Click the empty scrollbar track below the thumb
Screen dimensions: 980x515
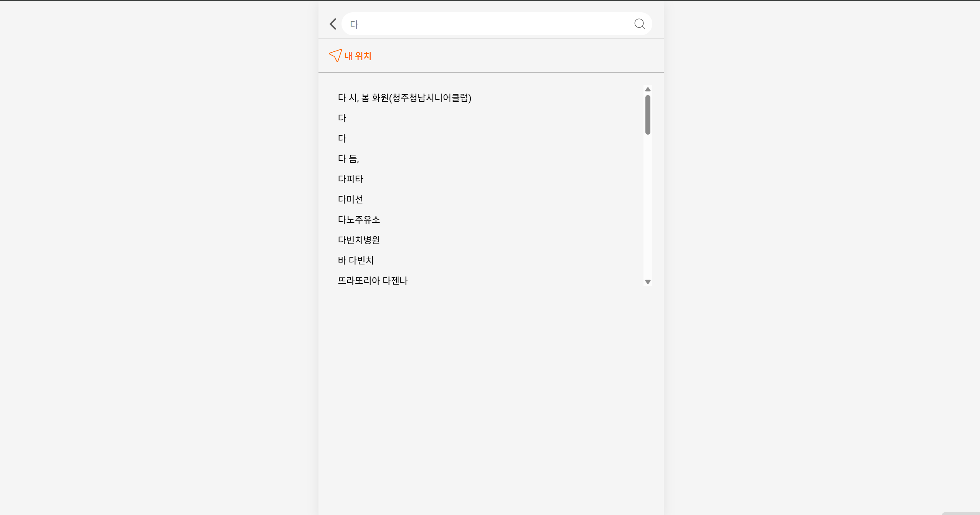coord(648,207)
